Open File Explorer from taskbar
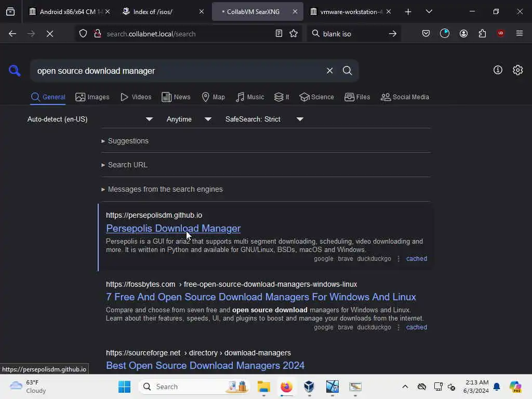The image size is (532, 399). point(263,387)
